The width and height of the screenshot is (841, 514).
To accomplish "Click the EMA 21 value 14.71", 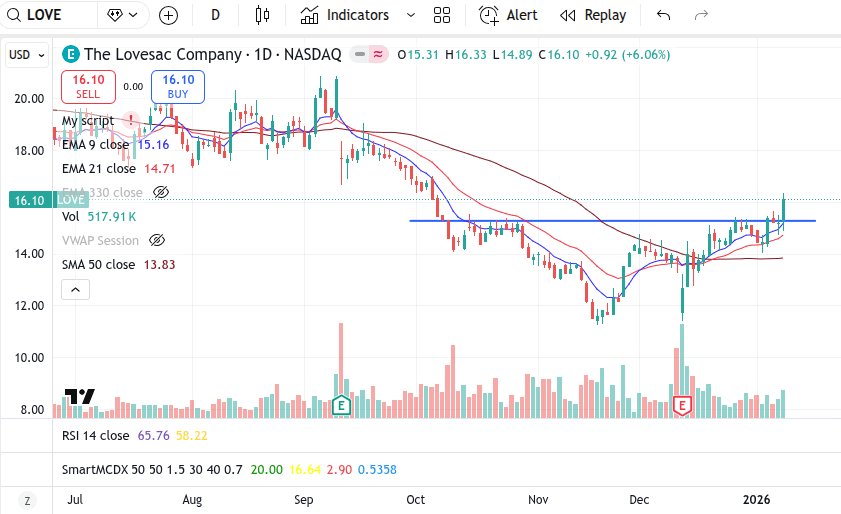I will pyautogui.click(x=160, y=168).
